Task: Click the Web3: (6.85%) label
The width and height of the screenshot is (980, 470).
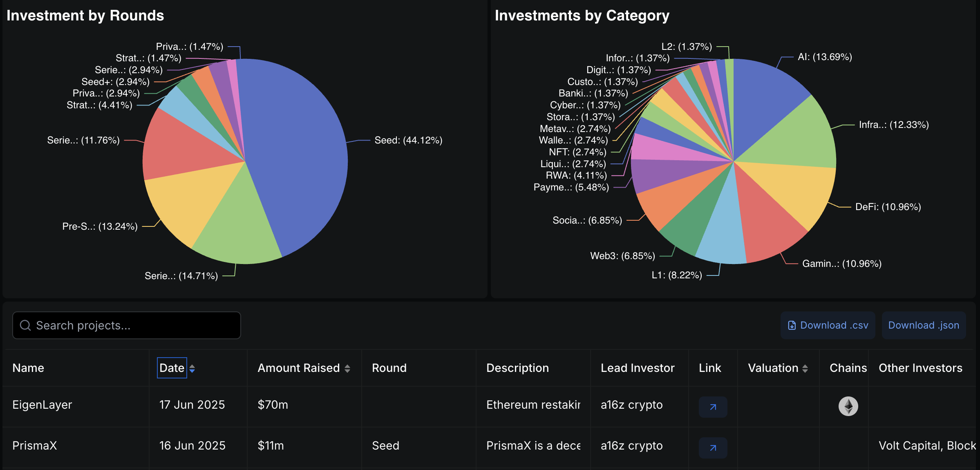Action: click(x=622, y=256)
